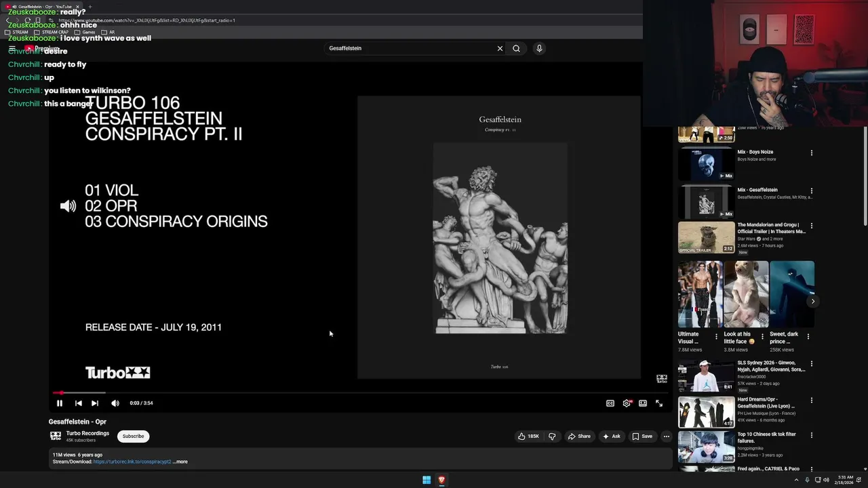Mute the player volume speaker icon
Viewport: 868px width, 488px height.
(115, 403)
